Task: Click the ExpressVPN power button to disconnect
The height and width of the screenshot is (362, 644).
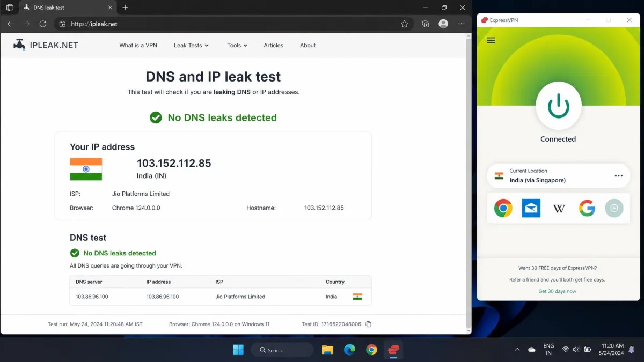Action: (x=558, y=105)
